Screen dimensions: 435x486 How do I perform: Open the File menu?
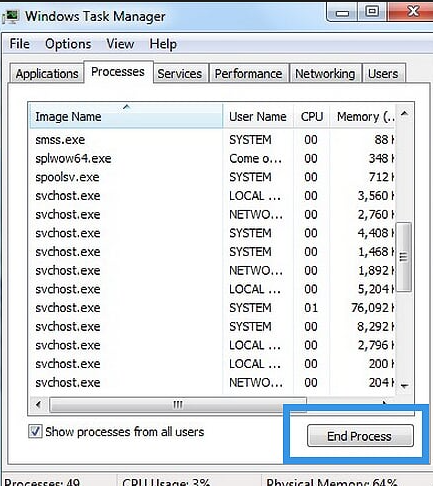click(x=19, y=44)
